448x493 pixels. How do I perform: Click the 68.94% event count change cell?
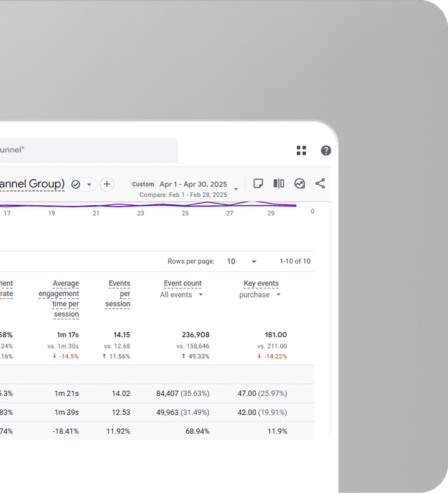point(197,431)
